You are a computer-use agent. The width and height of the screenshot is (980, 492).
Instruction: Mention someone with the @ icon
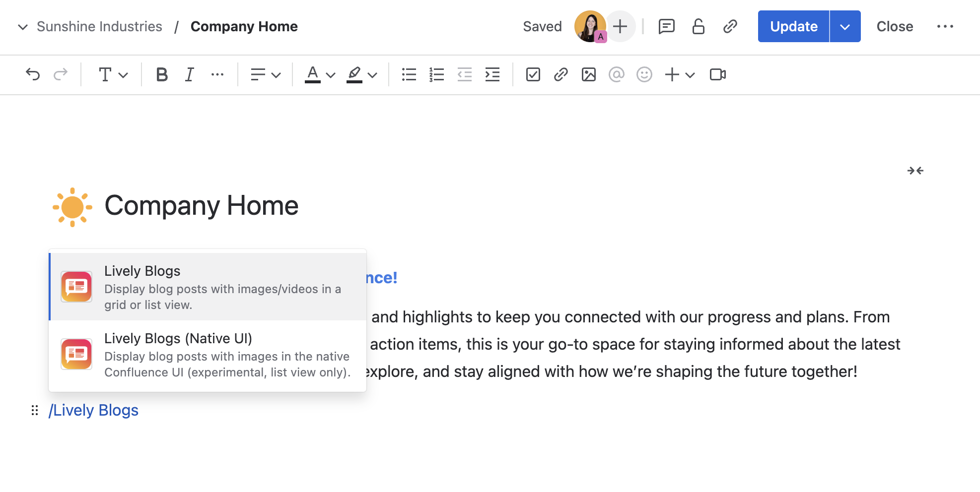(616, 74)
